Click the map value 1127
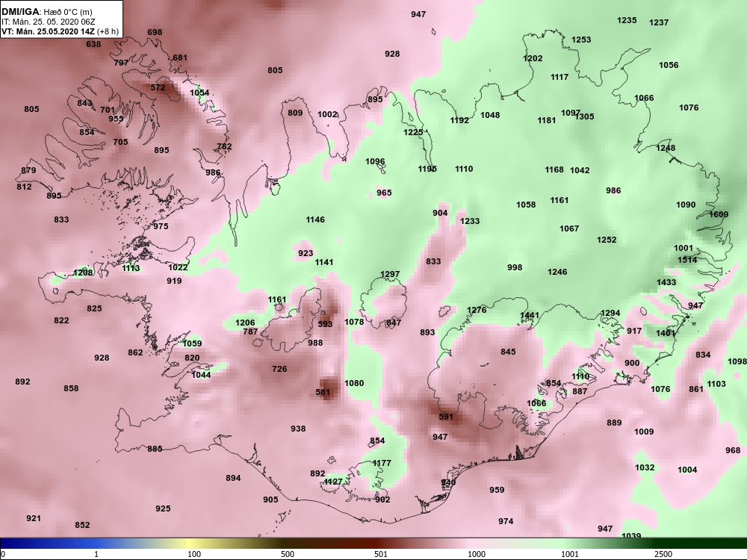Screen dimensions: 747x560 click(x=333, y=482)
